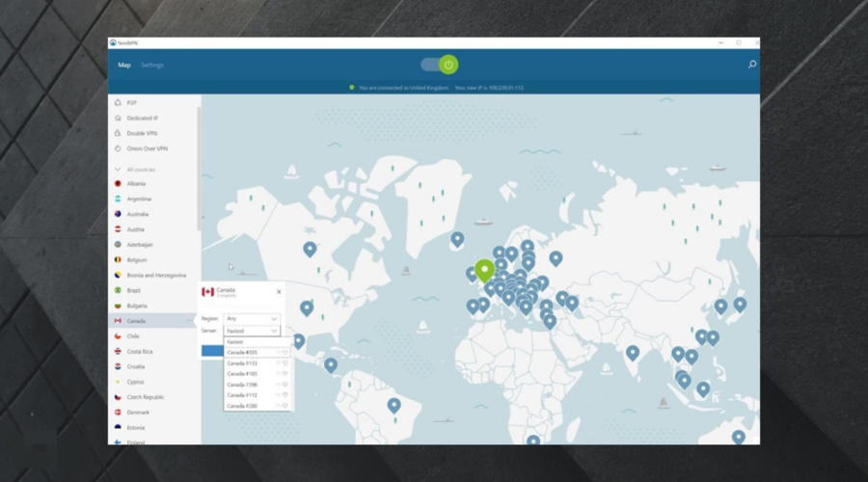Click the Dedicated IP house icon
This screenshot has width=868, height=482.
pos(118,118)
